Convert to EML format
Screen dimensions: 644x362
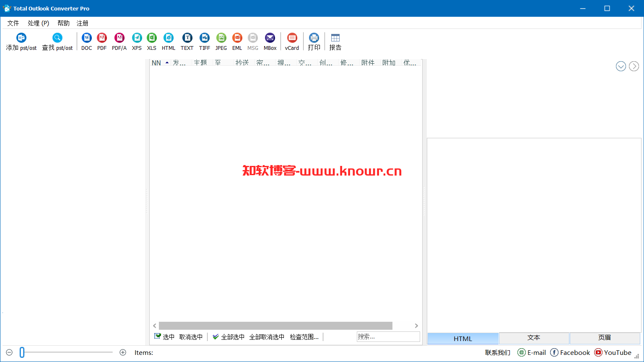pos(237,42)
